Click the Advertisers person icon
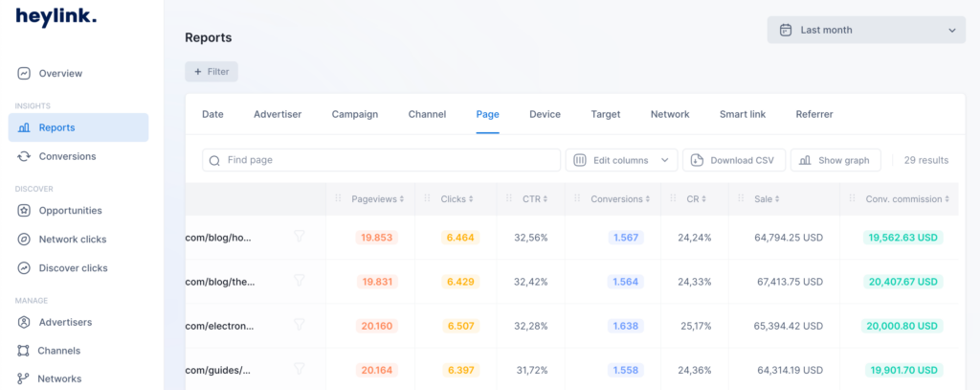This screenshot has width=980, height=390. click(x=24, y=322)
